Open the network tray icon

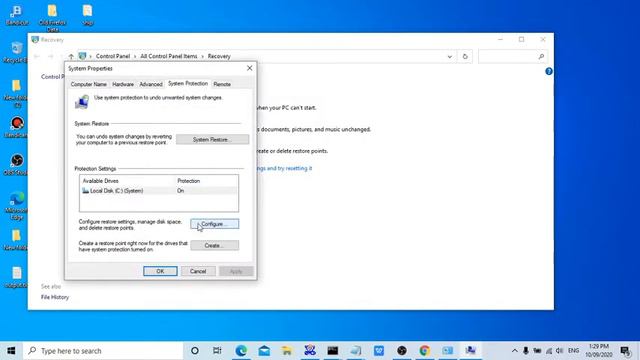(549, 351)
